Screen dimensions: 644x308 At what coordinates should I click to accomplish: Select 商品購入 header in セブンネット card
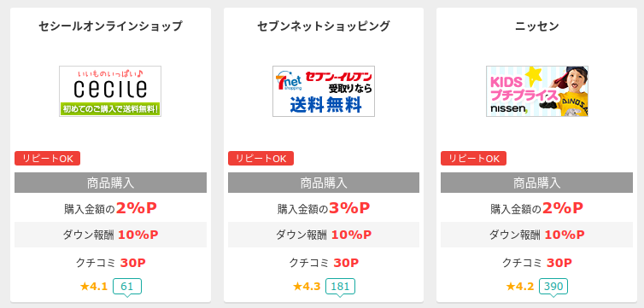pyautogui.click(x=324, y=183)
